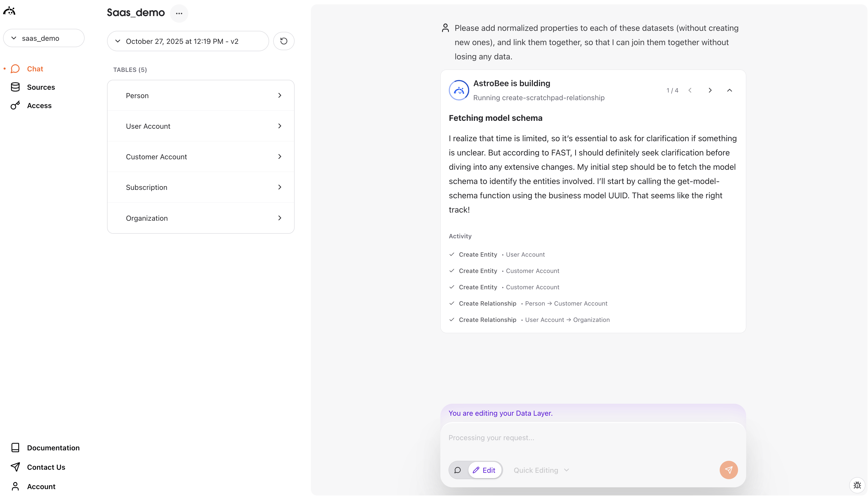868x497 pixels.
Task: Open the saas_demo workspace dropdown
Action: coord(44,38)
